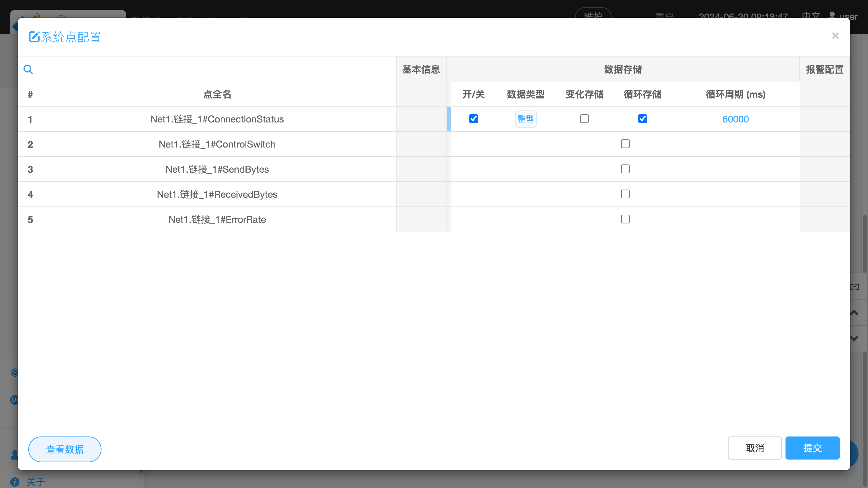Switch to 报警配置 column tab
Image resolution: width=868 pixels, height=488 pixels.
(825, 69)
